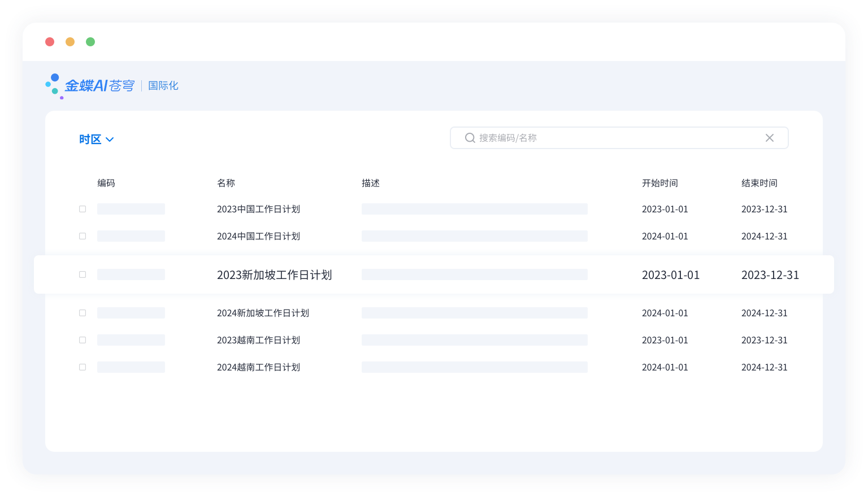
Task: Select the 2023新加坡工作日计划 row checkbox
Action: 83,274
